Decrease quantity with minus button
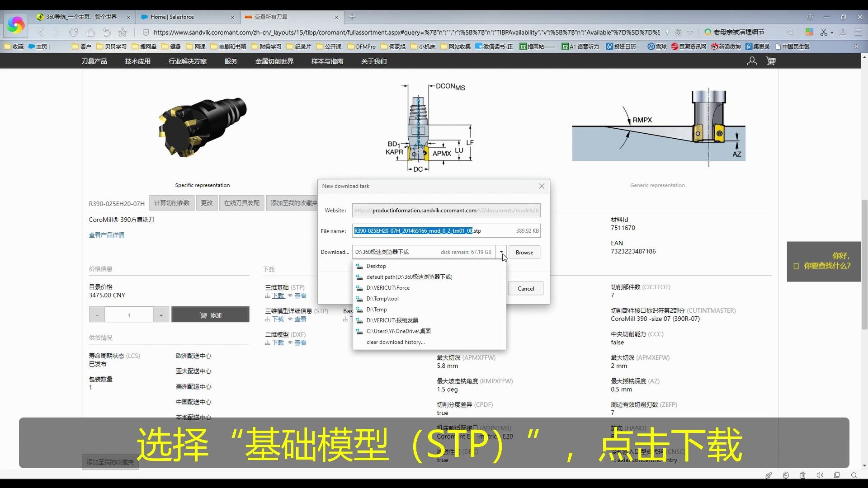This screenshot has width=868, height=488. click(97, 315)
